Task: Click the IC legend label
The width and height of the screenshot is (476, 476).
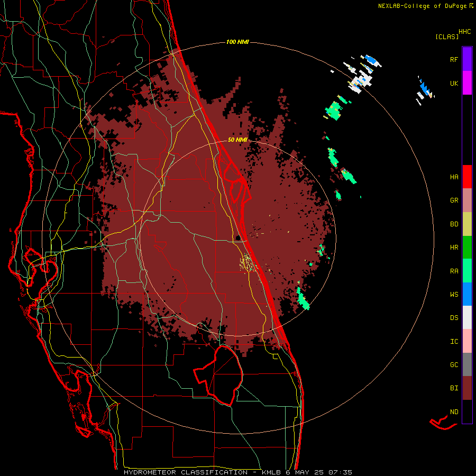Action: coord(454,341)
